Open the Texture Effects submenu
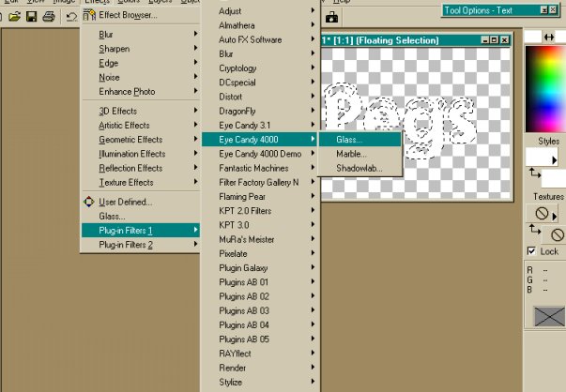Viewport: 566px width, 392px height. [141, 183]
